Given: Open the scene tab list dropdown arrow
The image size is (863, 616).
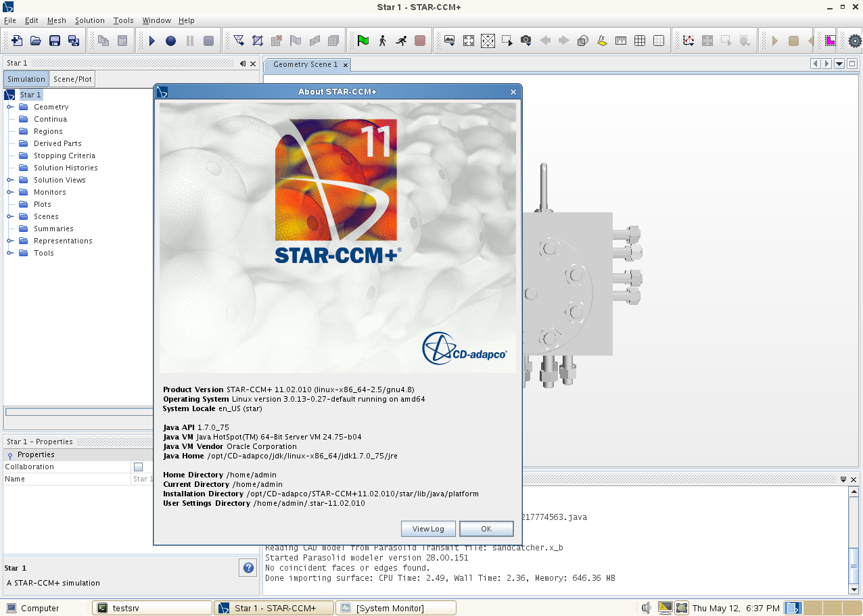Looking at the screenshot, I should [839, 64].
